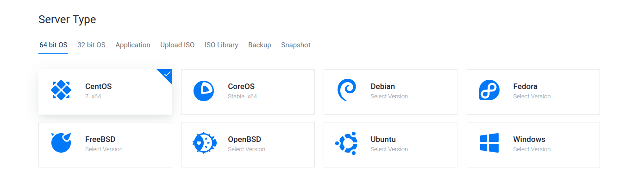Open the Application tab
The image size is (644, 186).
point(133,45)
